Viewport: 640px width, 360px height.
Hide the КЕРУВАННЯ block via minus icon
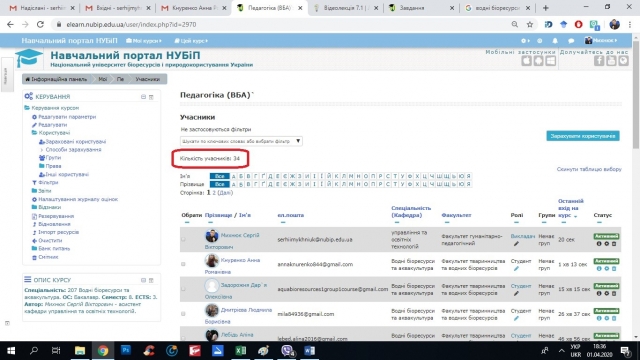pos(143,97)
